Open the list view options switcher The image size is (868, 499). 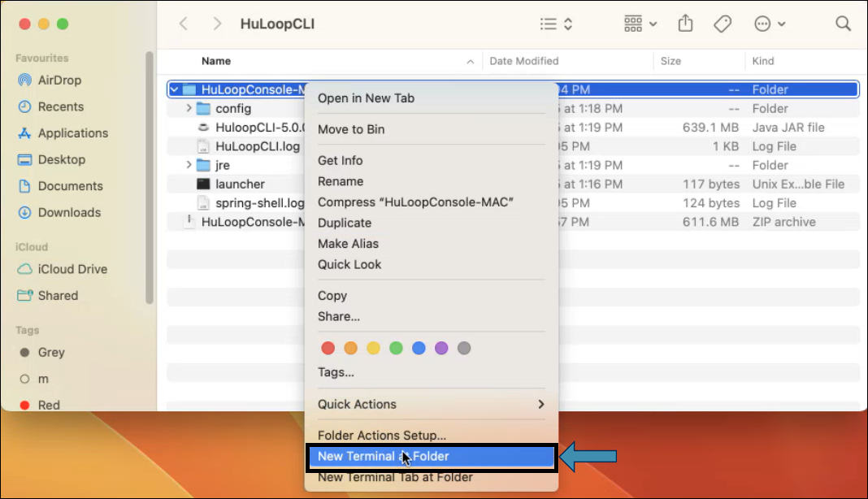pos(557,24)
